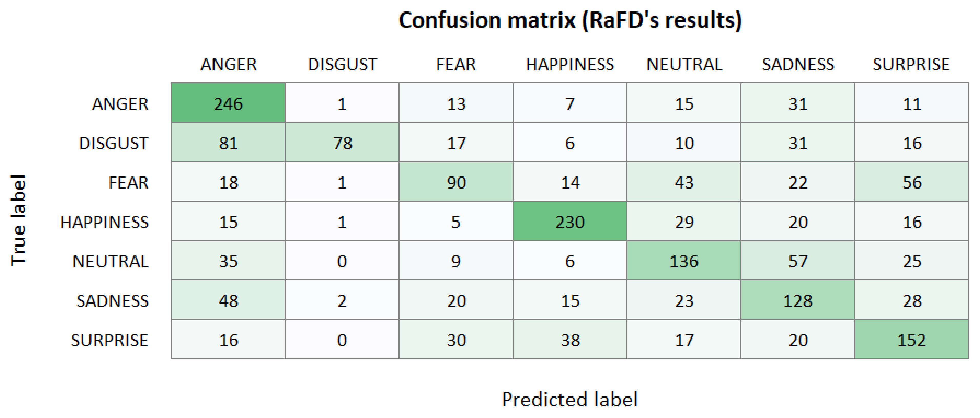Click the Predicted label axis title
980x418 pixels.
[x=569, y=399]
